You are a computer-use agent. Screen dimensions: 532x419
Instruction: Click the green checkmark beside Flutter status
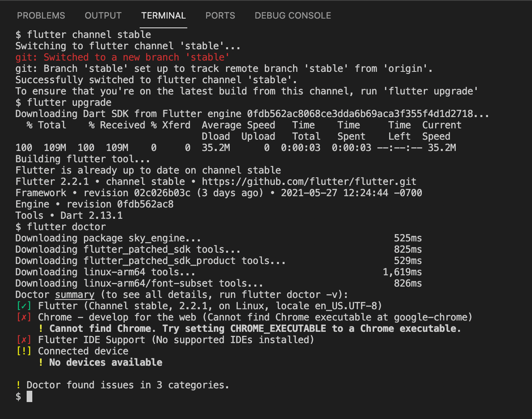pos(23,306)
